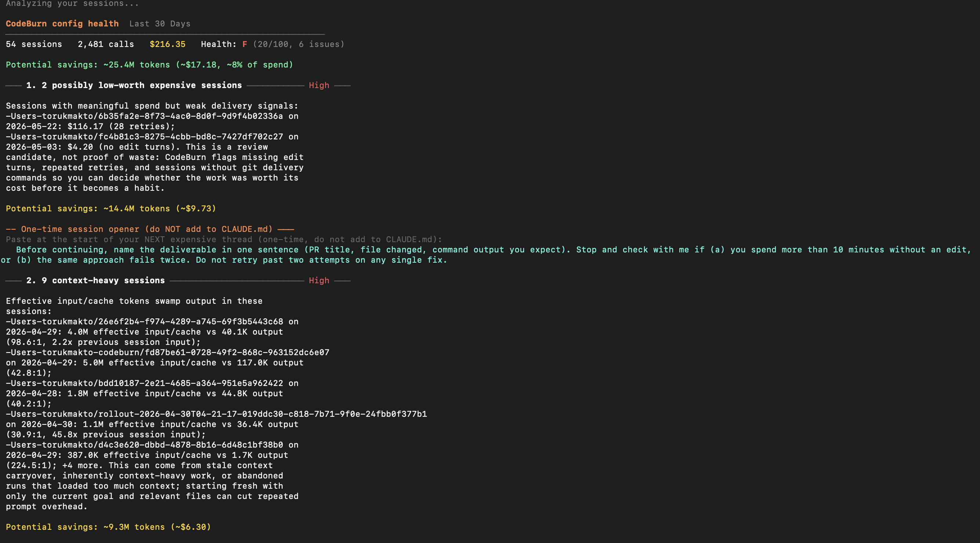Image resolution: width=980 pixels, height=543 pixels.
Task: Click the '2,481 calls' count
Action: point(106,44)
